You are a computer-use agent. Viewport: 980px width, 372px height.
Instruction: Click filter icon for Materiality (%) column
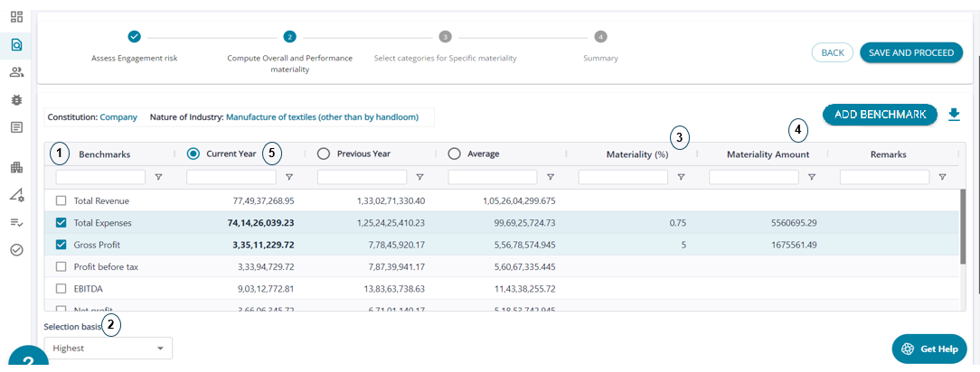(681, 178)
